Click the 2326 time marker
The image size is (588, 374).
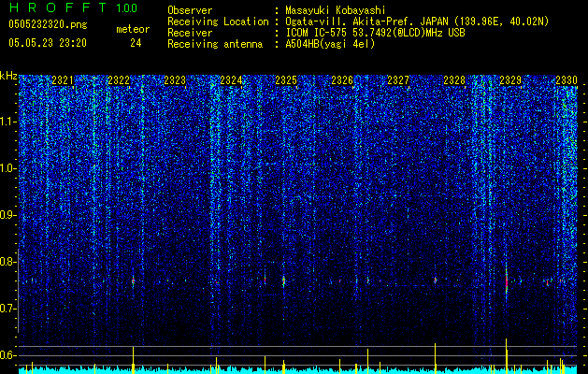(342, 80)
